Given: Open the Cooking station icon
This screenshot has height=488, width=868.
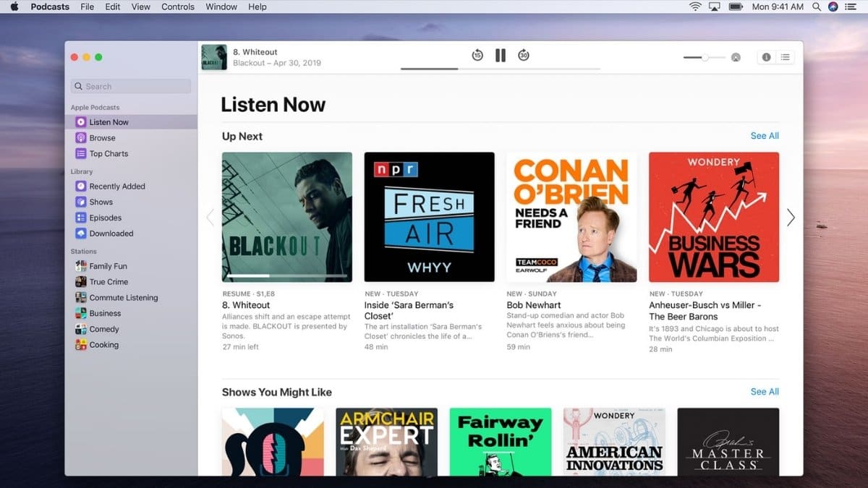Looking at the screenshot, I should (x=81, y=345).
